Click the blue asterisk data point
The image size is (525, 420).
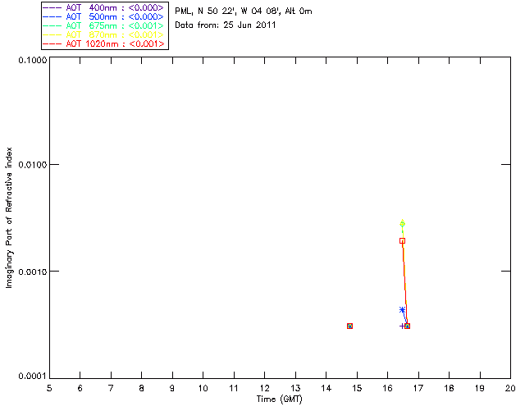tap(402, 310)
